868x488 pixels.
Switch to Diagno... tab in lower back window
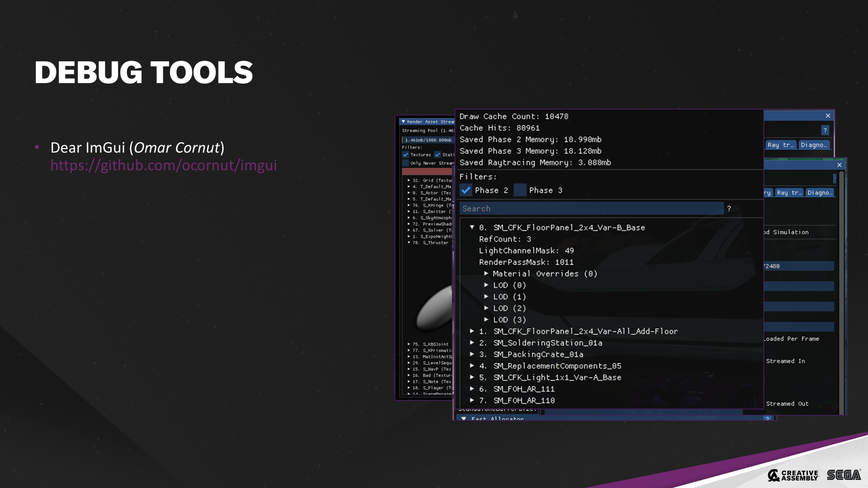click(x=819, y=192)
